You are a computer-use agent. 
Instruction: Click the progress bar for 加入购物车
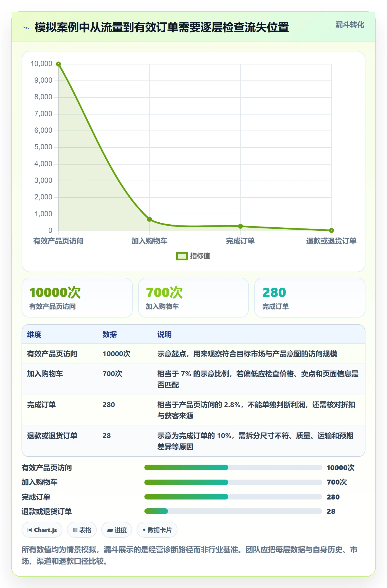[x=233, y=482]
